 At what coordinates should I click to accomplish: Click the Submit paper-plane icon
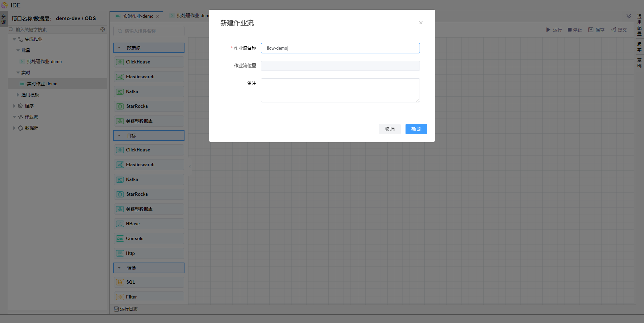(x=613, y=30)
